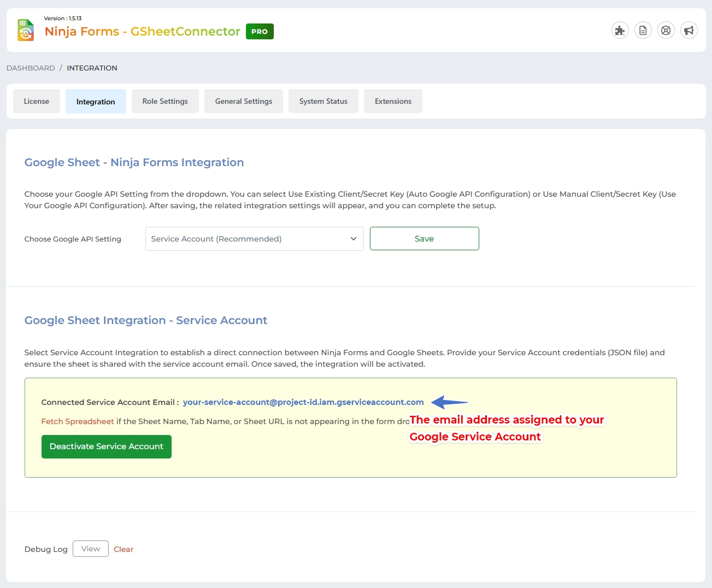Open the License tab

37,102
